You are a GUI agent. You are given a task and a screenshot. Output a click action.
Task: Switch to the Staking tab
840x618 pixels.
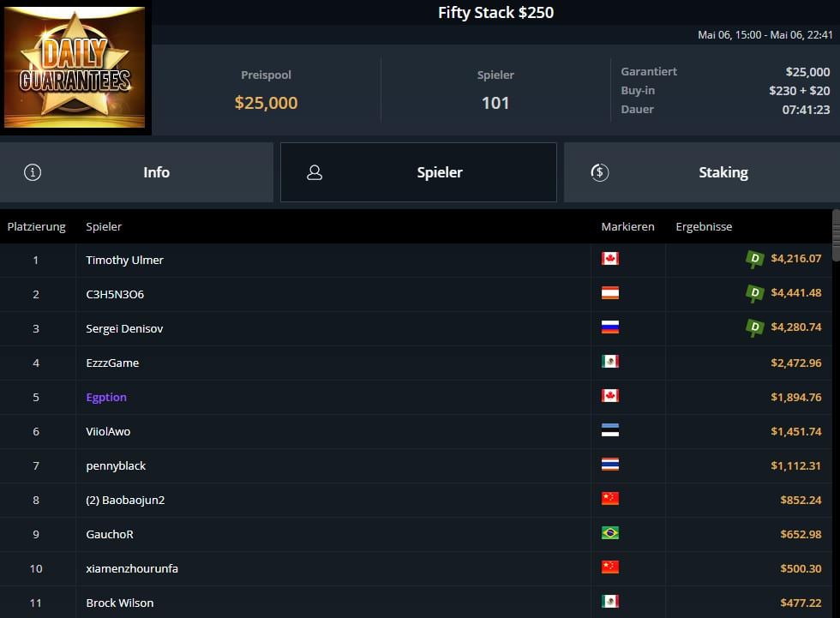(x=702, y=172)
